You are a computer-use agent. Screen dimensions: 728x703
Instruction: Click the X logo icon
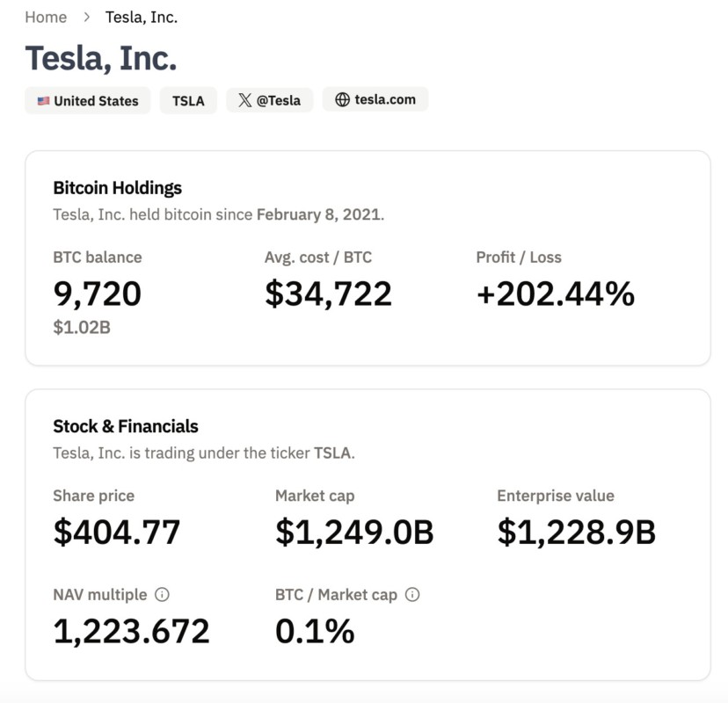pos(245,101)
